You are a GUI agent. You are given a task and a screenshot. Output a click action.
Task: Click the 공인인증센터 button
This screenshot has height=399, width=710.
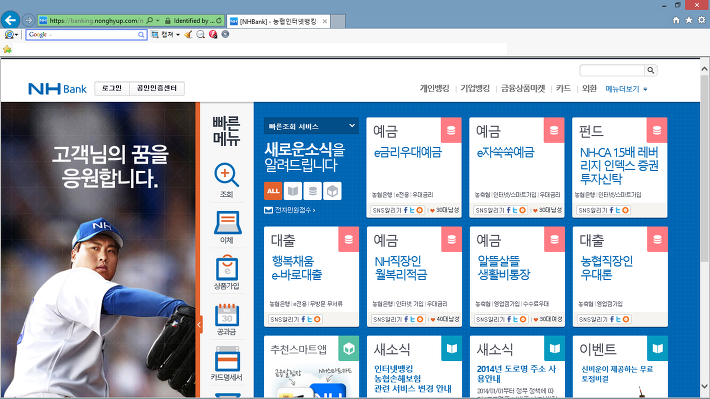(157, 88)
